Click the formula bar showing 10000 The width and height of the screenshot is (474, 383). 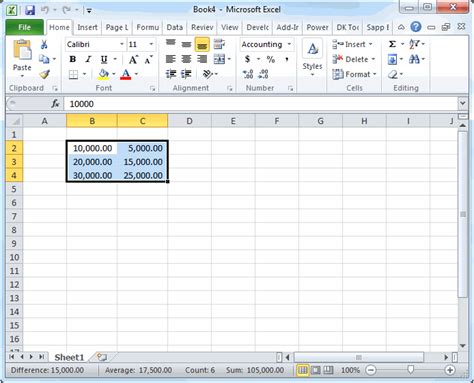point(260,104)
